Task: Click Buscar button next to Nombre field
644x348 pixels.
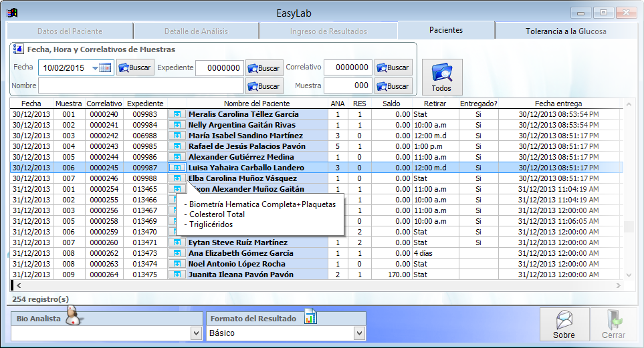Action: (x=264, y=85)
